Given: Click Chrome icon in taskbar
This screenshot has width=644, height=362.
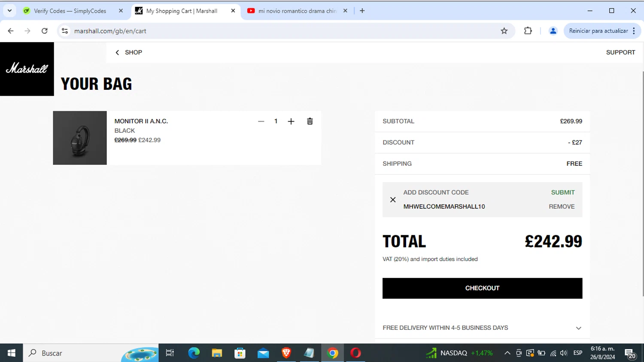Looking at the screenshot, I should [332, 353].
